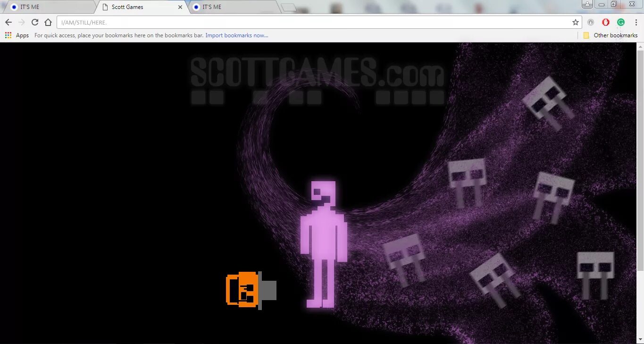Open the green Grammarly extension icon
The width and height of the screenshot is (644, 344).
click(621, 22)
